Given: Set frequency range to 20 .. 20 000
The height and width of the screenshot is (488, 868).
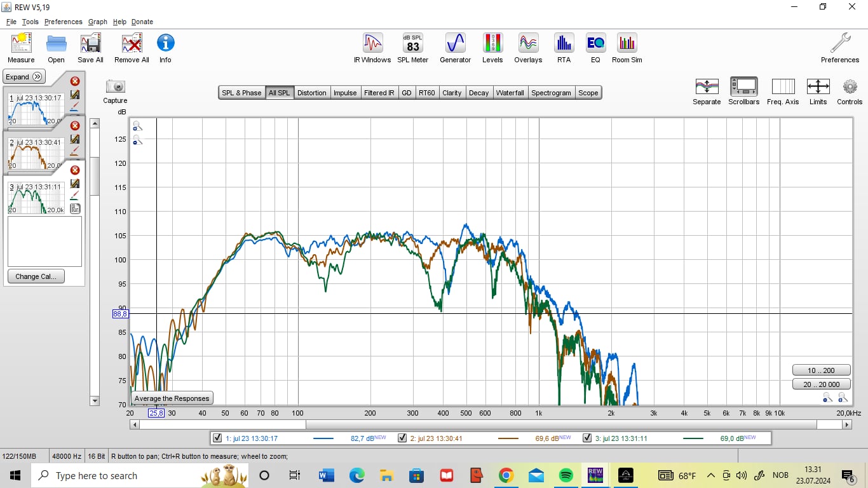Looking at the screenshot, I should coord(821,384).
